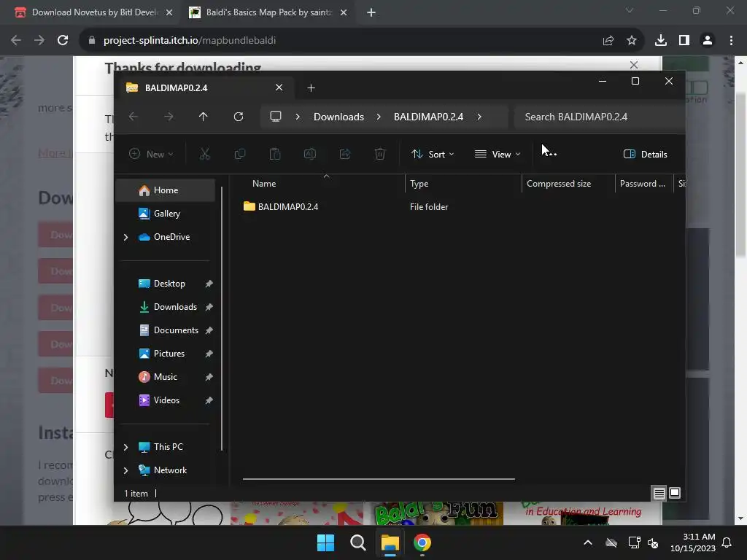This screenshot has width=747, height=560.
Task: Open Desktop in the navigation pane
Action: (166, 284)
